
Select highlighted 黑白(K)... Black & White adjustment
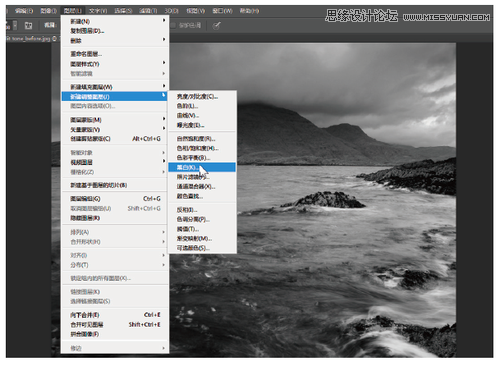[202, 167]
